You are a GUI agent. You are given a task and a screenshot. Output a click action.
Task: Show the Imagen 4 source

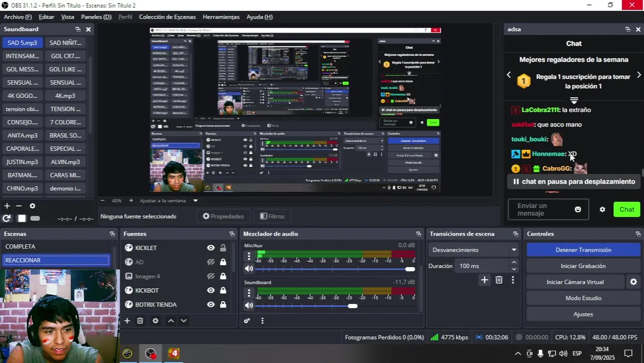click(x=211, y=276)
